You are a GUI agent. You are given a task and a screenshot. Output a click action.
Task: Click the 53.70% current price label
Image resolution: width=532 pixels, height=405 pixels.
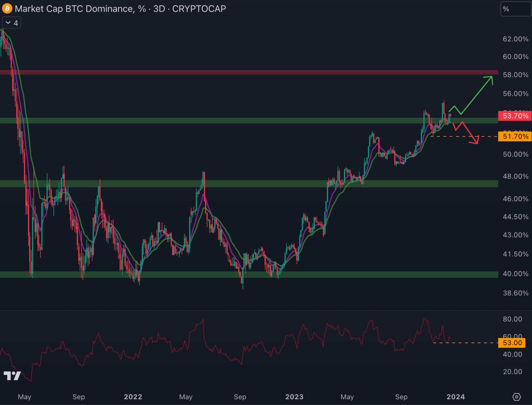pos(515,116)
